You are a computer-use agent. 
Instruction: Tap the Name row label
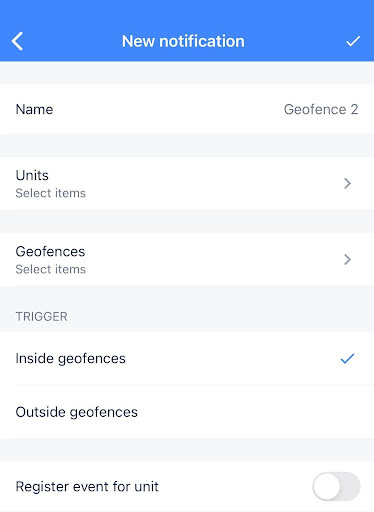coord(34,109)
